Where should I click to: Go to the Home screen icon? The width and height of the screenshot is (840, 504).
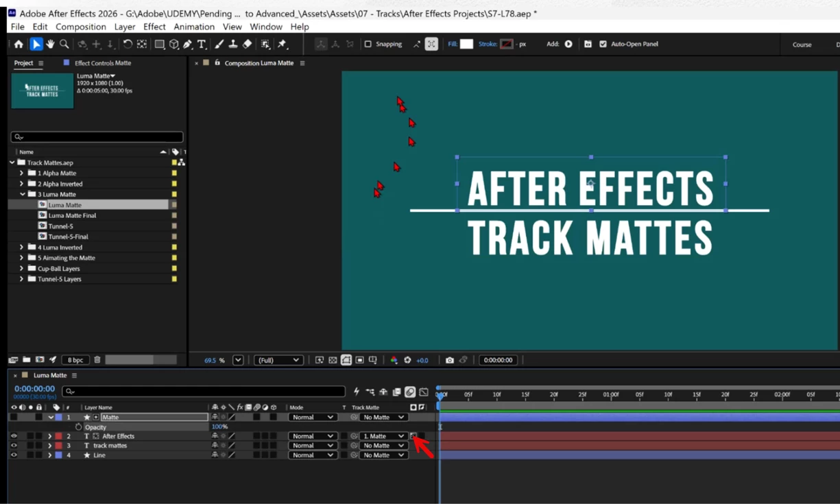(x=19, y=44)
